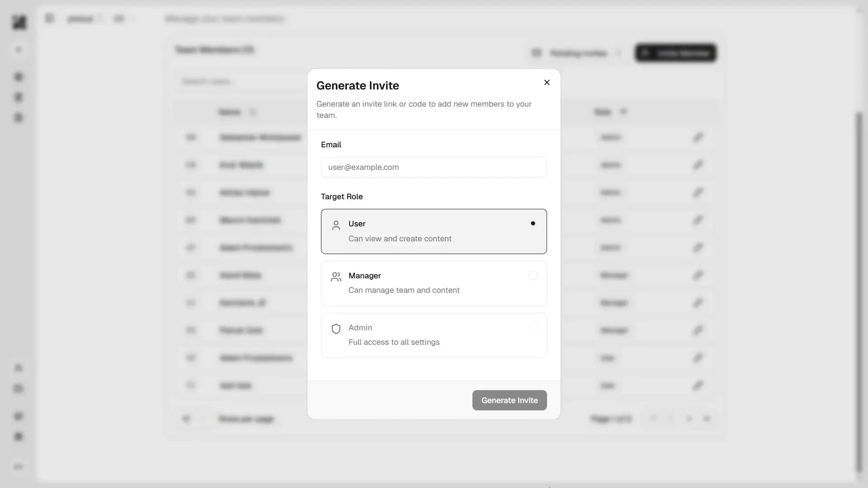Click the dark Invite Member button
The width and height of the screenshot is (868, 488).
[675, 53]
